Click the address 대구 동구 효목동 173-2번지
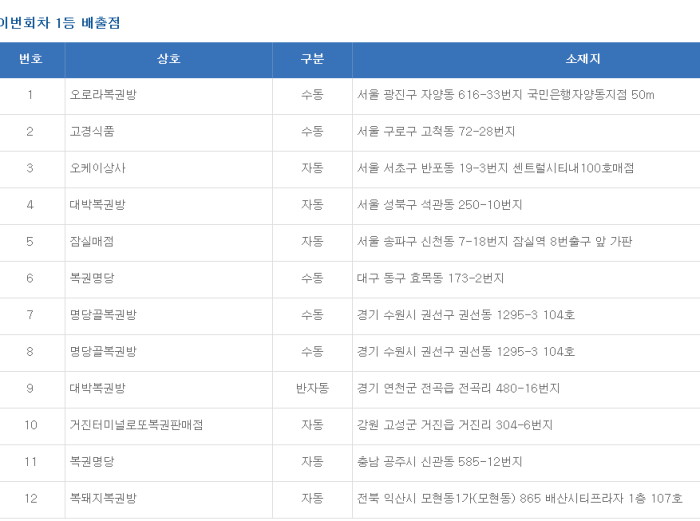The height and width of the screenshot is (521, 700). point(430,278)
